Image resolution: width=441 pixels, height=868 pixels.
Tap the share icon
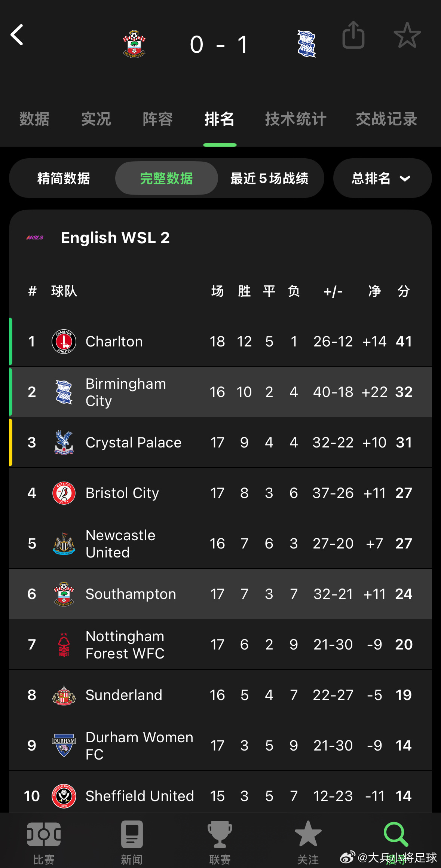click(353, 35)
